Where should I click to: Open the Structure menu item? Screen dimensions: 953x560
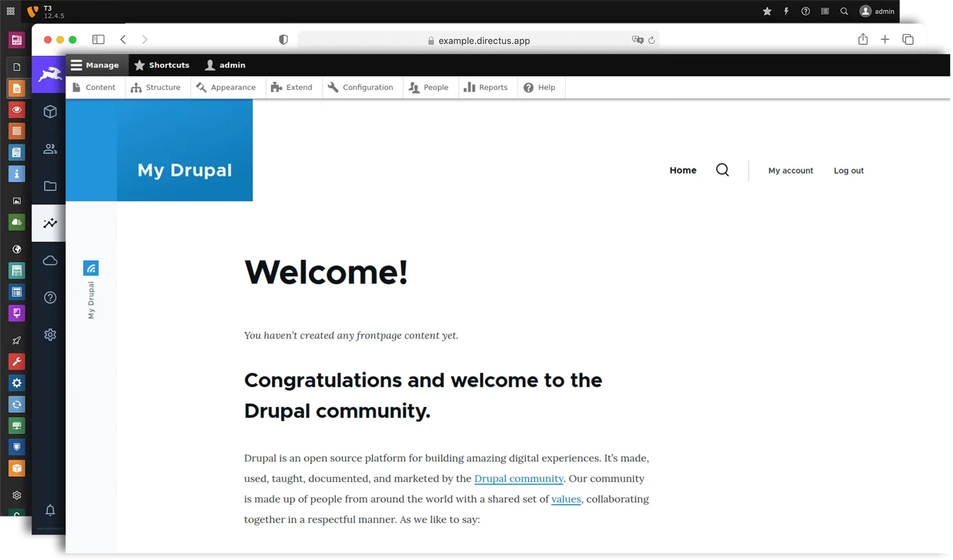pos(156,87)
